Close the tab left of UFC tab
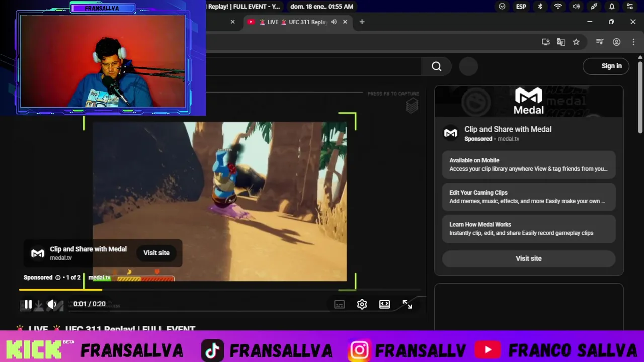The width and height of the screenshot is (644, 362). pos(232,22)
